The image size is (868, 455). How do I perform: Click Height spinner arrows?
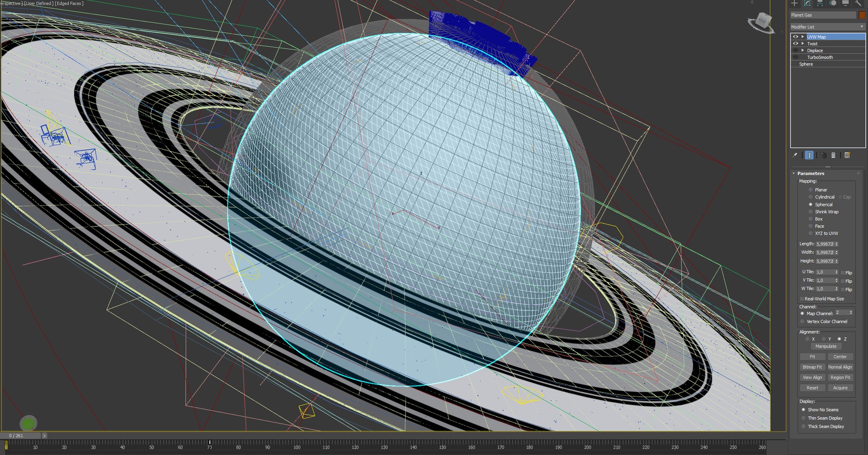[836, 261]
